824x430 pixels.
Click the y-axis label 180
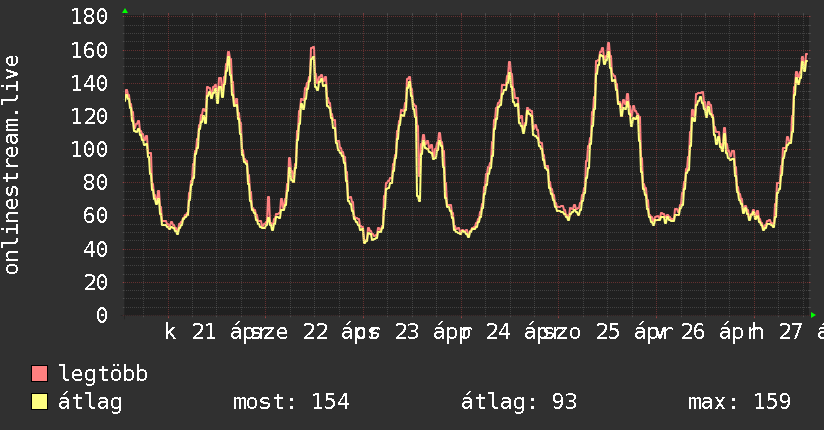tap(89, 17)
